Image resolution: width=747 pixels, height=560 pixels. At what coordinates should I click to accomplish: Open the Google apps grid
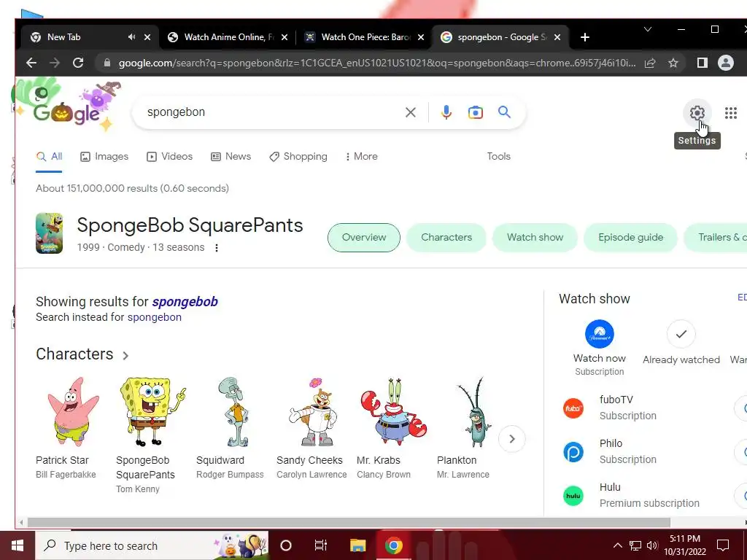pyautogui.click(x=731, y=113)
